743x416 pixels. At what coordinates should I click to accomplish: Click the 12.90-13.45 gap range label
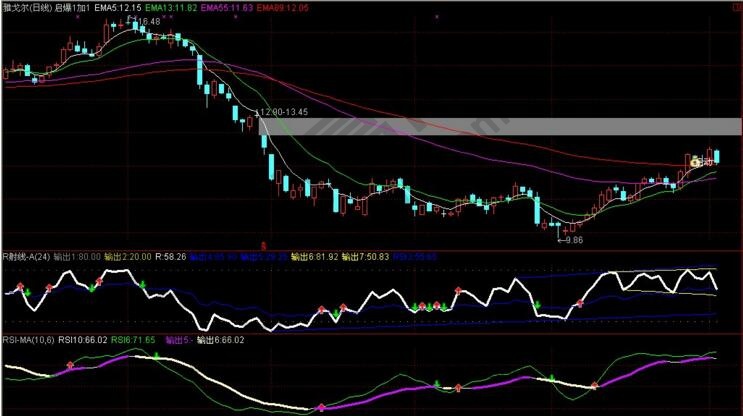point(283,112)
